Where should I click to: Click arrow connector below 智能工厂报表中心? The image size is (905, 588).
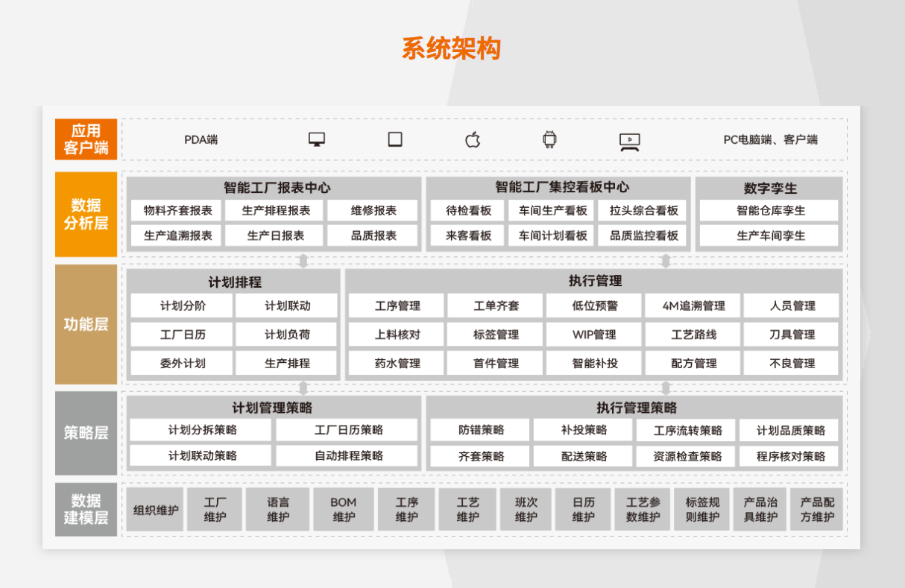pyautogui.click(x=303, y=261)
